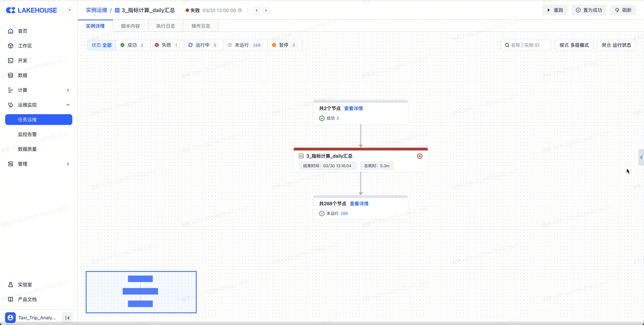Screen dimensions: 644x325
Task: Click View Details link for 288 nodes
Action: click(359, 204)
